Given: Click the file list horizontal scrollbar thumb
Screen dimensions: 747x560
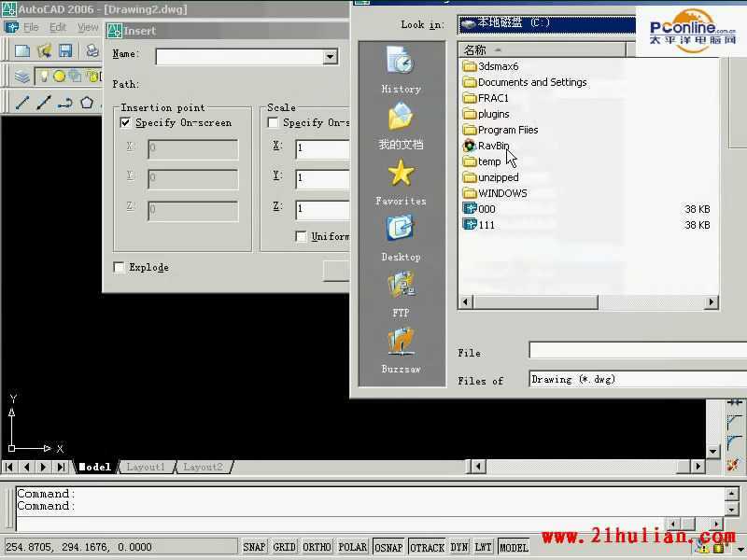Looking at the screenshot, I should [x=535, y=301].
